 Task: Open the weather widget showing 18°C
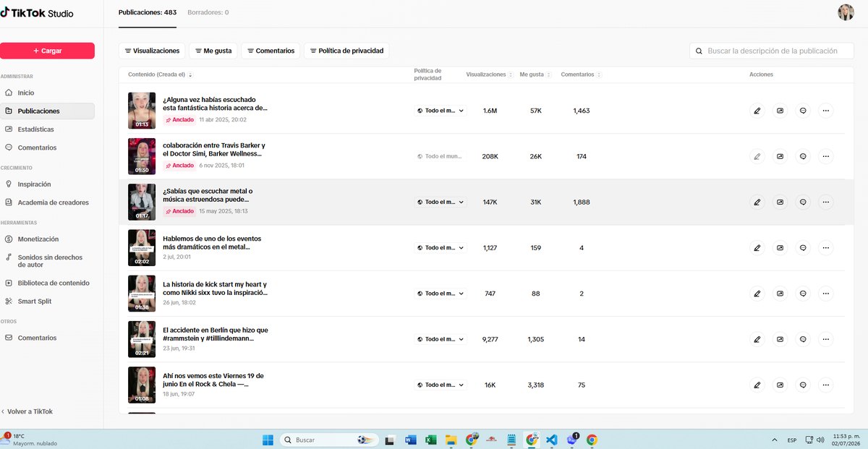[x=30, y=440]
